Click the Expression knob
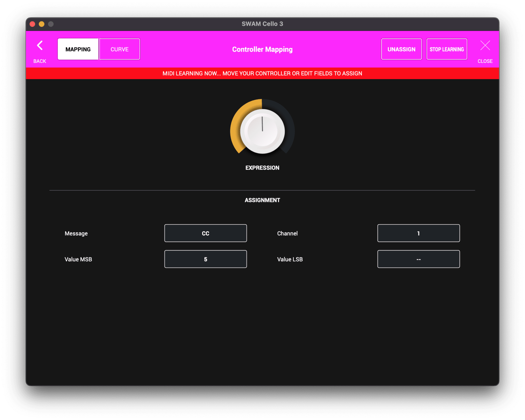525x420 pixels. (x=262, y=131)
